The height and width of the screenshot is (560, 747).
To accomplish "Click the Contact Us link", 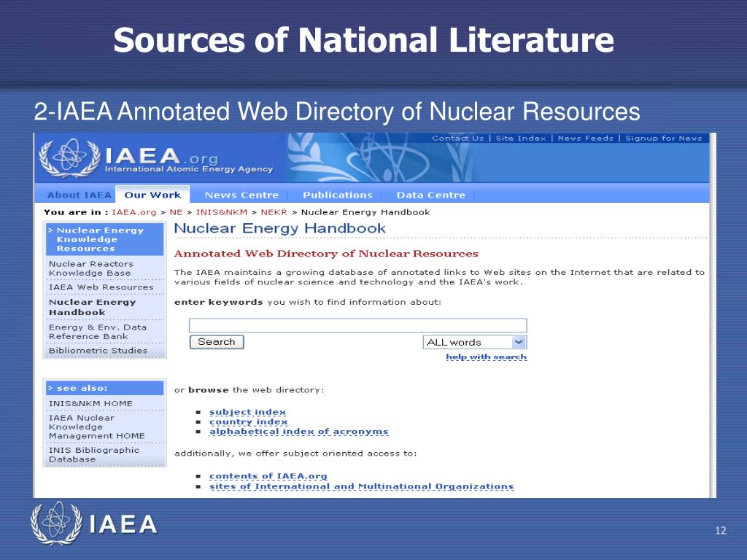I will tap(457, 138).
